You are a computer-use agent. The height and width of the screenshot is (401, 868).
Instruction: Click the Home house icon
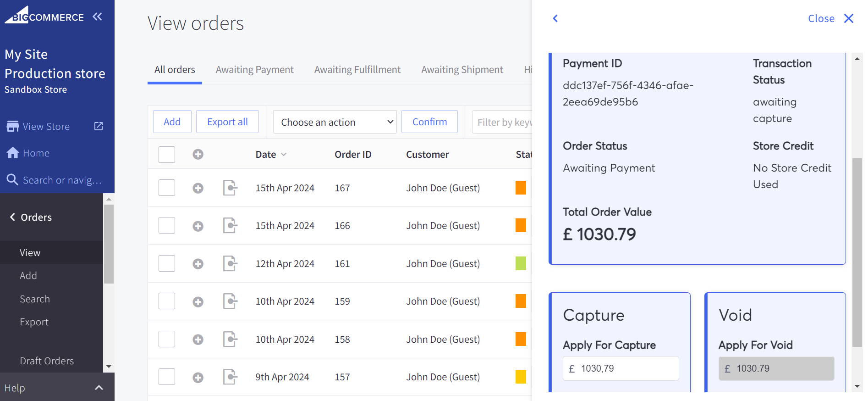coord(12,153)
